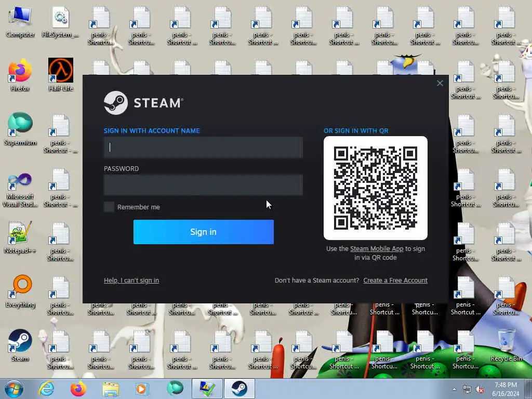Select the Everything search desktop shortcut

20,291
